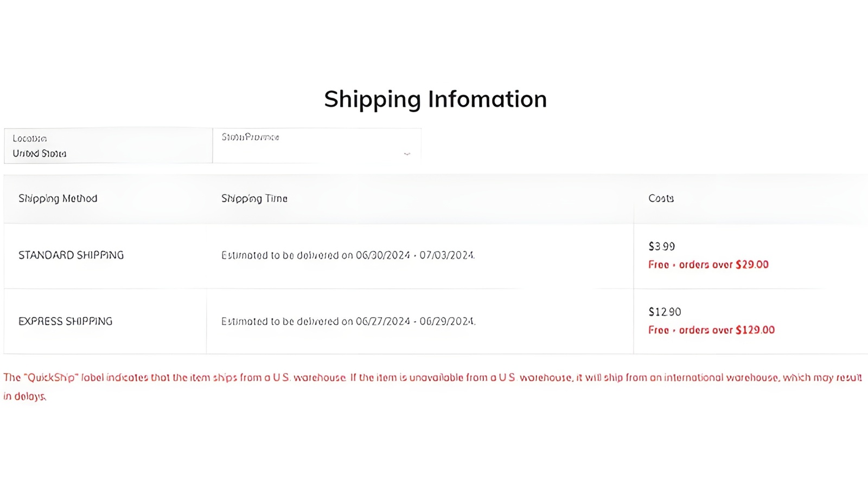Click the Shipping Time column header
The width and height of the screenshot is (868, 488).
click(x=254, y=198)
